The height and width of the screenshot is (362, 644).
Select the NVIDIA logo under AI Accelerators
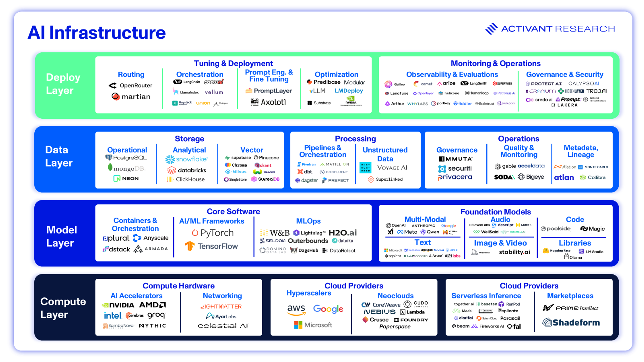(118, 305)
